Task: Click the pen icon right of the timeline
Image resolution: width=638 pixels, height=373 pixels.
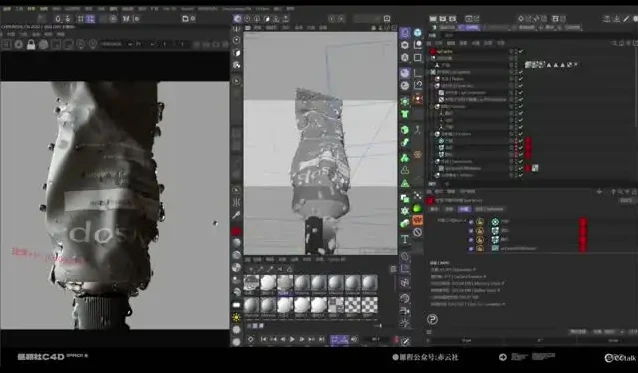Action: tap(405, 341)
